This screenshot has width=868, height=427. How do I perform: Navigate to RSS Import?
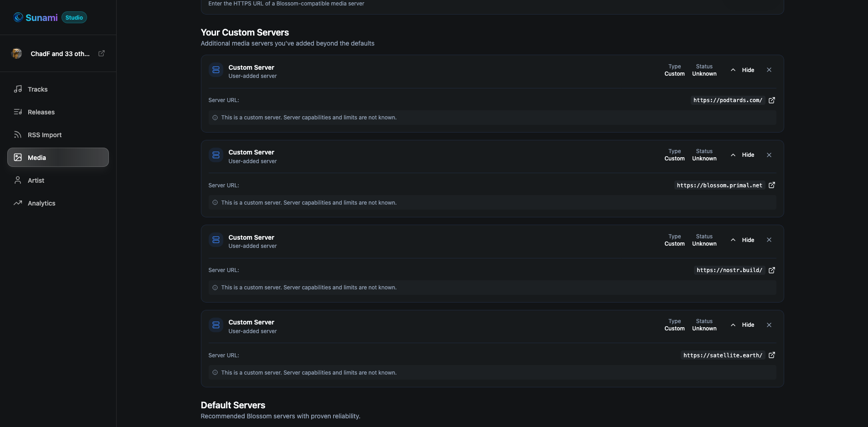(44, 135)
